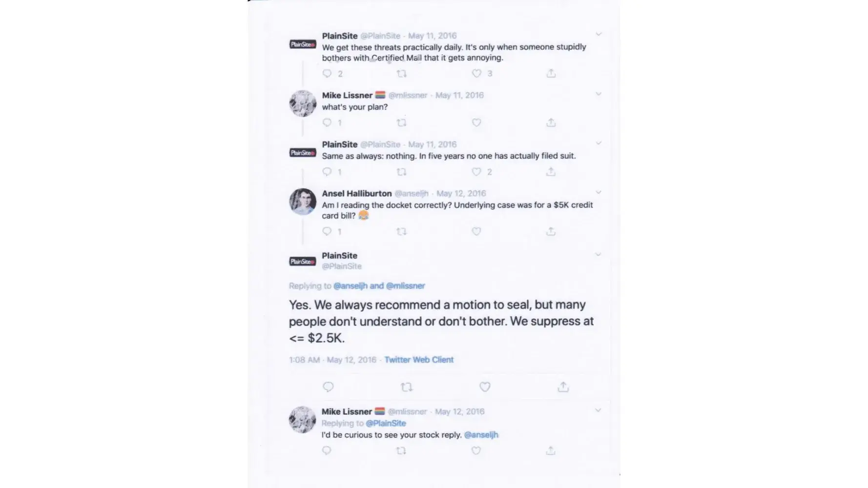Image resolution: width=868 pixels, height=488 pixels.
Task: Like Mike Lissner's "what's your plan?" tweet
Action: pyautogui.click(x=476, y=122)
